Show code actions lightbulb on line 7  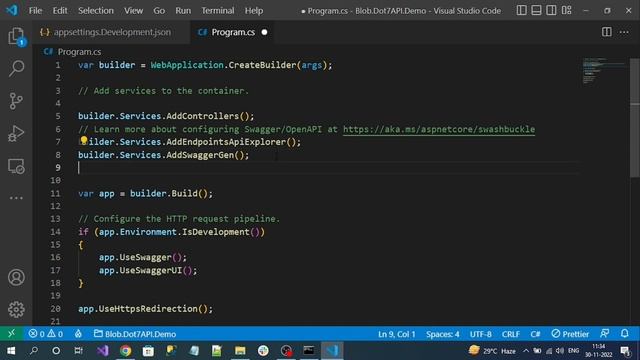tap(84, 140)
